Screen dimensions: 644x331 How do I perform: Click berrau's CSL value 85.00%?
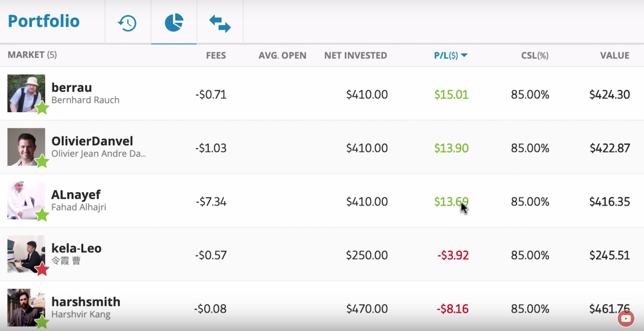click(x=530, y=95)
